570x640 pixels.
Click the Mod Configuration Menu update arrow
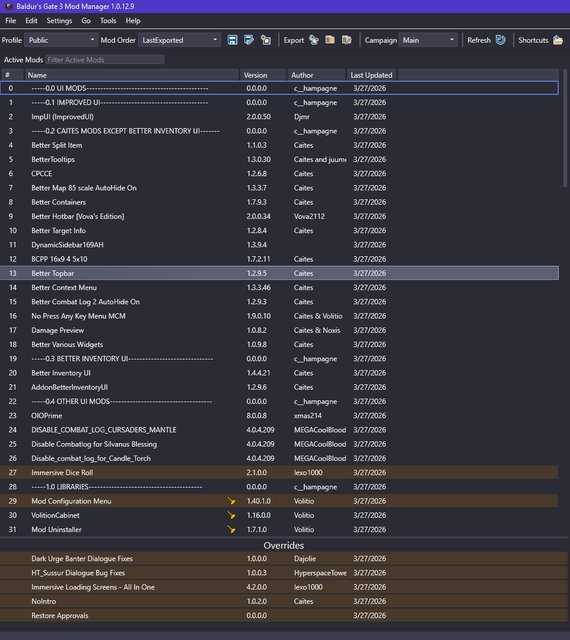[x=232, y=501]
